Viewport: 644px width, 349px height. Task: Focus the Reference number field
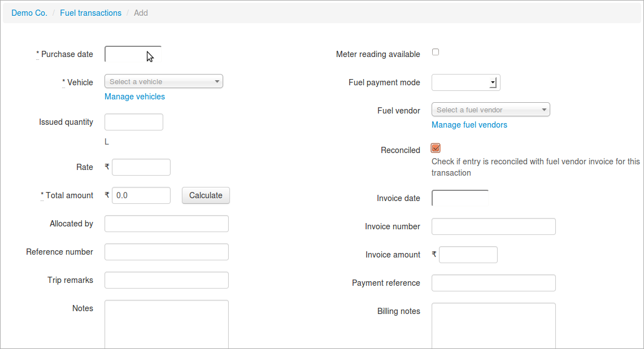[x=167, y=252]
